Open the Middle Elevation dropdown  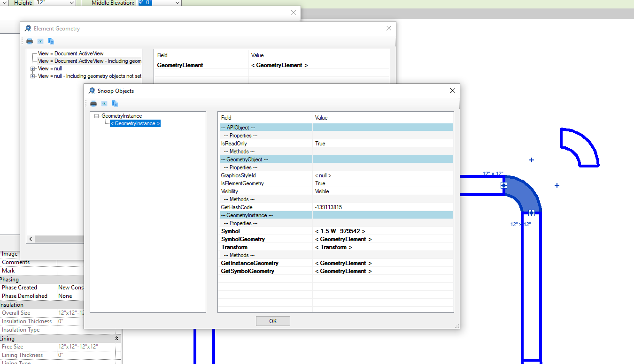click(177, 3)
